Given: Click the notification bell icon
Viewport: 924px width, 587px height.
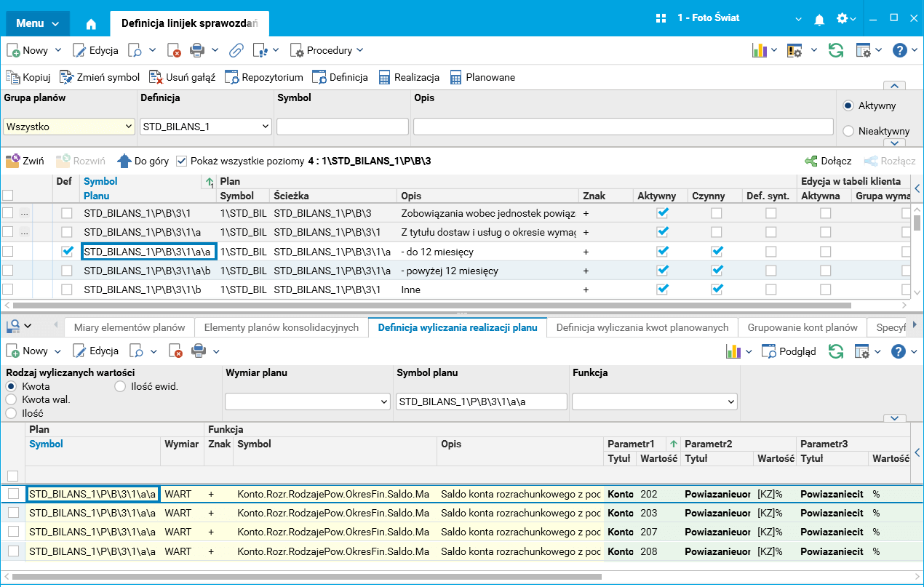Looking at the screenshot, I should click(x=819, y=19).
